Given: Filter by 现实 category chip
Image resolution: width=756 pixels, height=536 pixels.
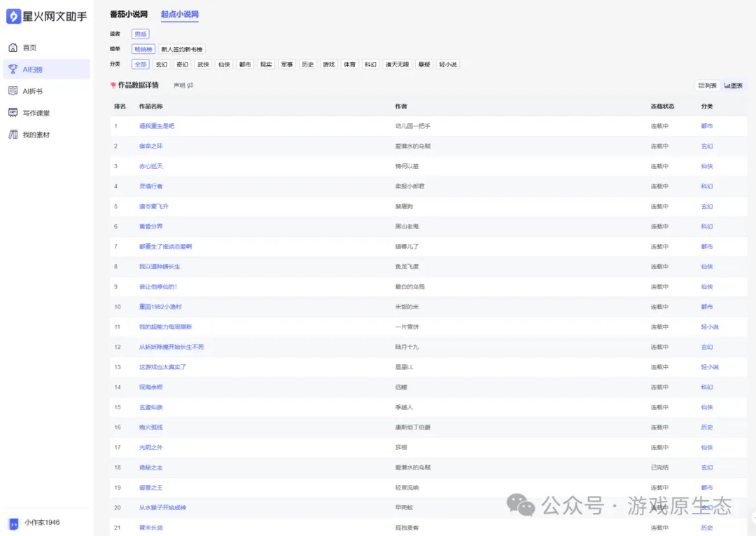Looking at the screenshot, I should click(x=266, y=64).
